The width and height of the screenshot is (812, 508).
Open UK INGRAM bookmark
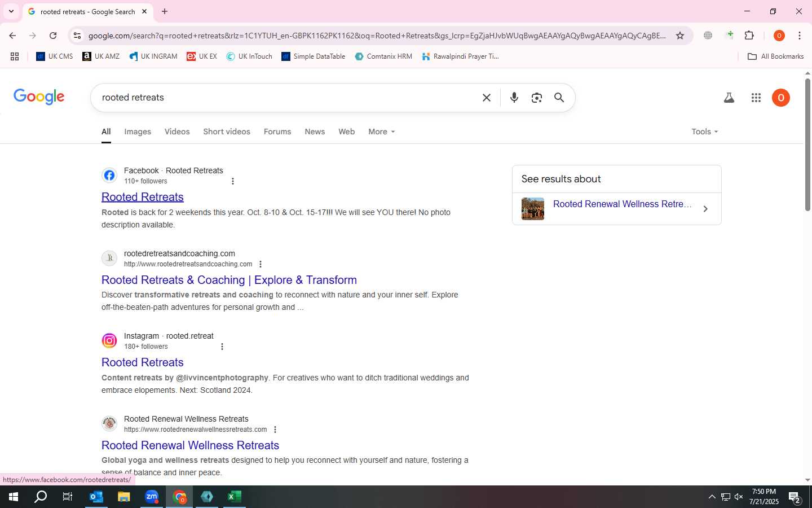click(x=153, y=56)
